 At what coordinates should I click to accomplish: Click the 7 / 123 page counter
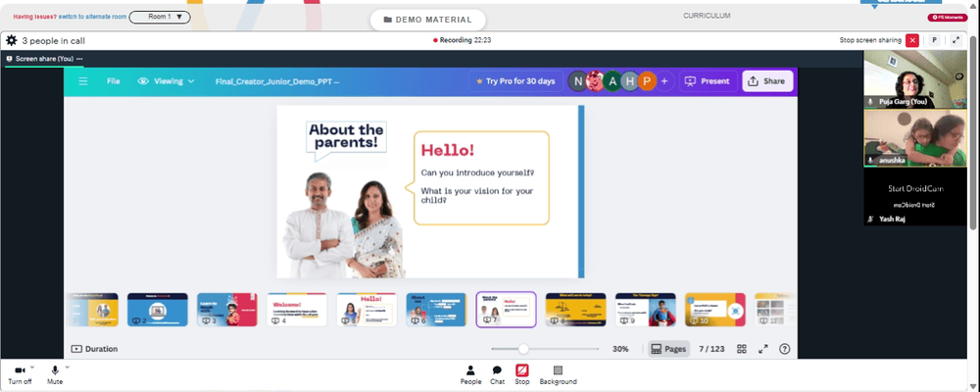coord(711,349)
